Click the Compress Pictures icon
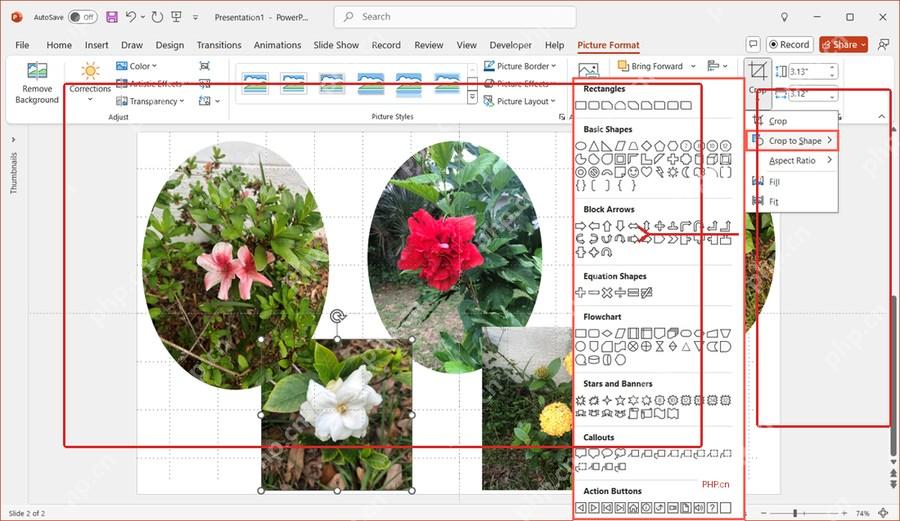Screen dimensions: 900x521 204,66
